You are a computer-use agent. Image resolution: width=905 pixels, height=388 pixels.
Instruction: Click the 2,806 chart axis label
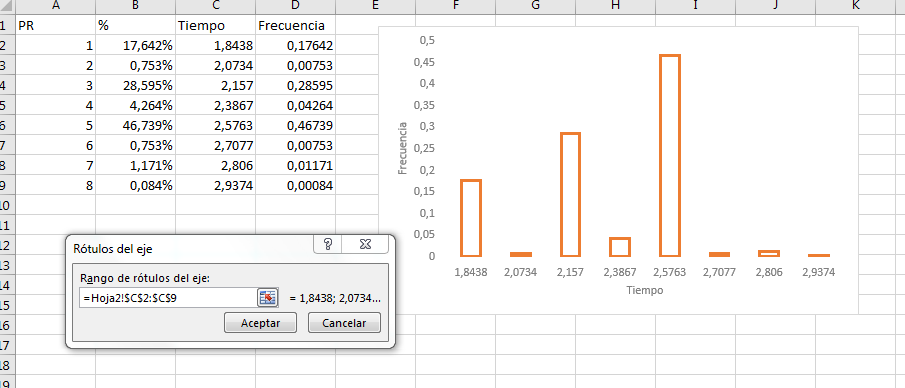click(769, 273)
